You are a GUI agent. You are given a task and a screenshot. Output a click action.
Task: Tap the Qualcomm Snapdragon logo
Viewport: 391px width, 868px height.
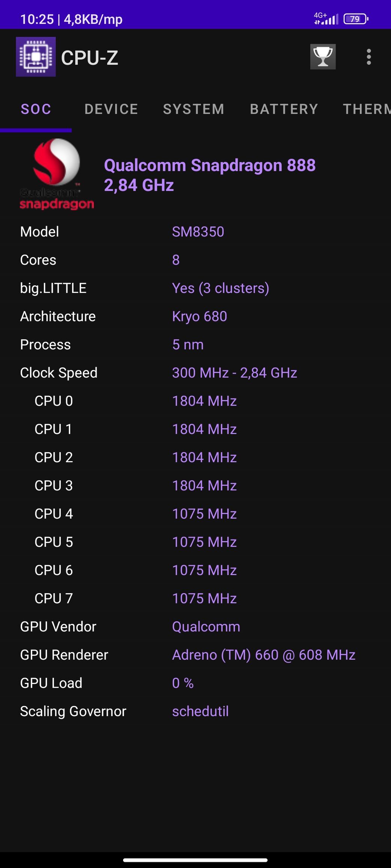[x=57, y=174]
